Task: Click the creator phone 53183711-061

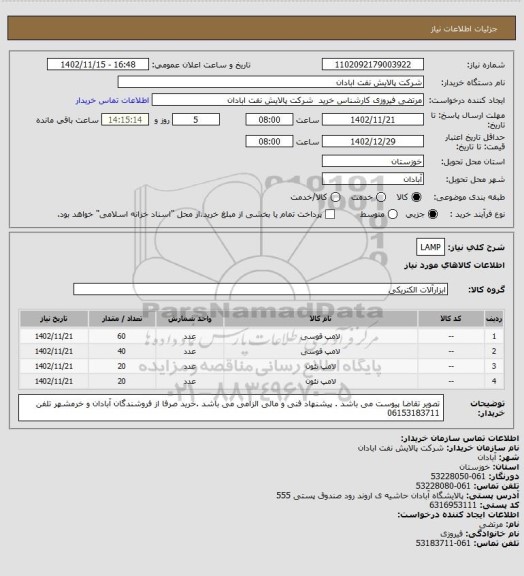Action: (443, 543)
